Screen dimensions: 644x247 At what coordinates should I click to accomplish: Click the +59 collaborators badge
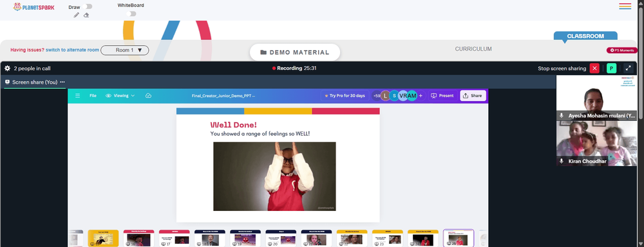coord(376,96)
